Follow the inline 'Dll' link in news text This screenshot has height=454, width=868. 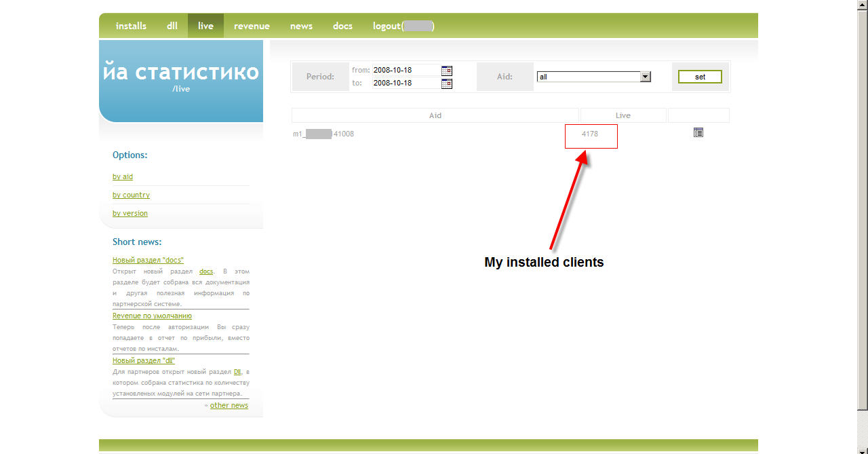click(x=237, y=372)
